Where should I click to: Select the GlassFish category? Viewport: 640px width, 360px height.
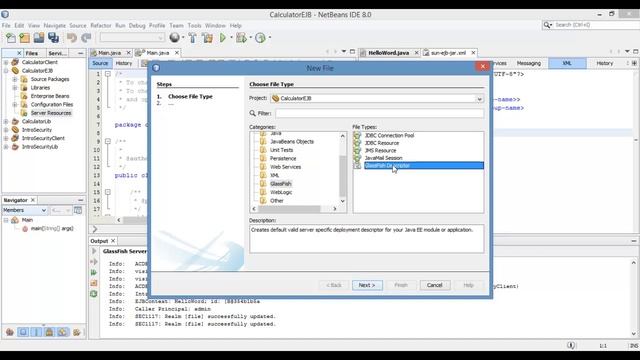coord(280,184)
